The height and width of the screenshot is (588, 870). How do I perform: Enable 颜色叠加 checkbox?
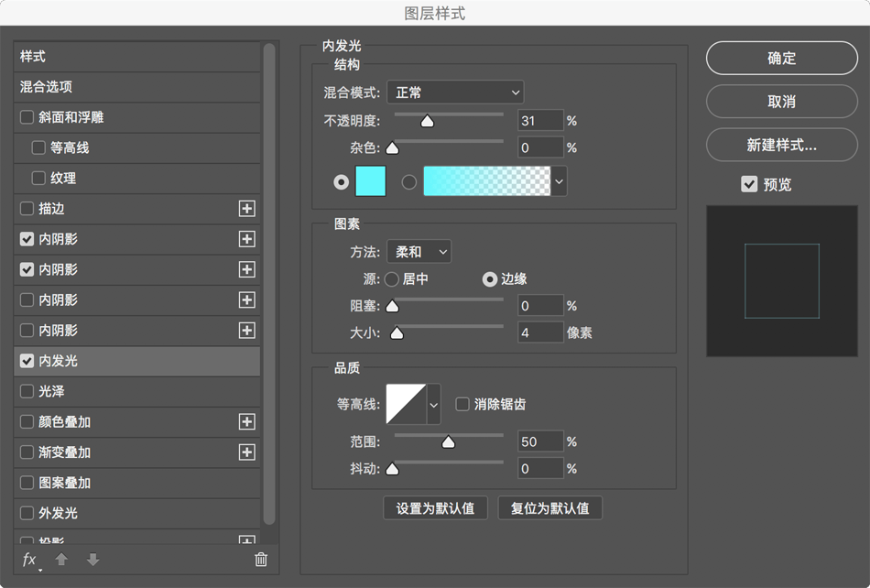[27, 421]
